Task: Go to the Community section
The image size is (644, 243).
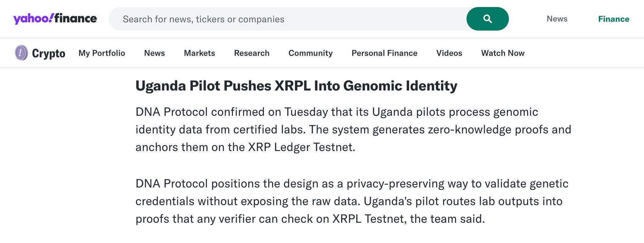Action: click(x=310, y=53)
